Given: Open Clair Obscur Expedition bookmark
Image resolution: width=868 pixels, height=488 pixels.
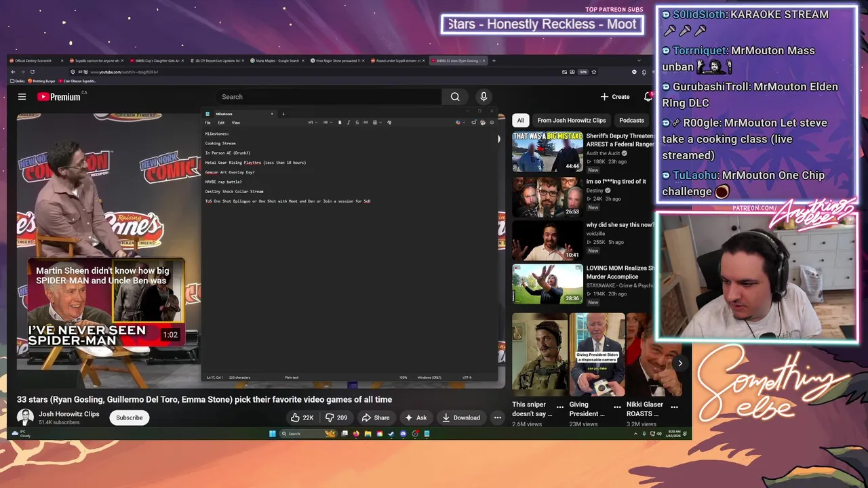Looking at the screenshot, I should [x=78, y=81].
